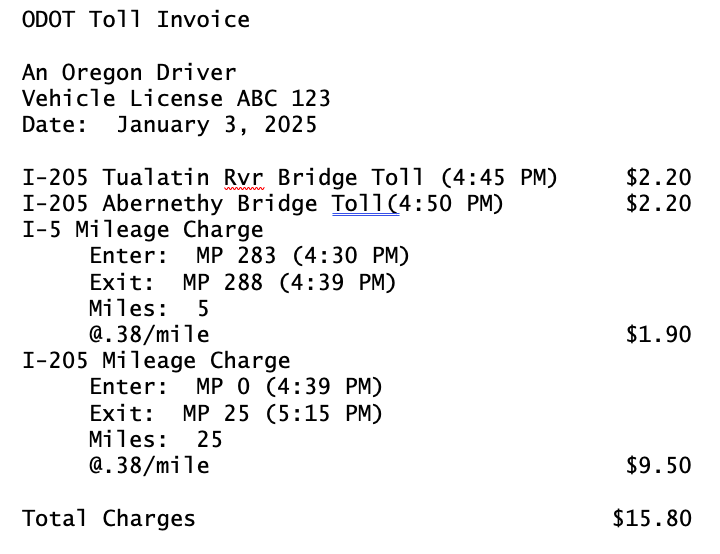Click the Enter: MP 0 line

pos(236,386)
